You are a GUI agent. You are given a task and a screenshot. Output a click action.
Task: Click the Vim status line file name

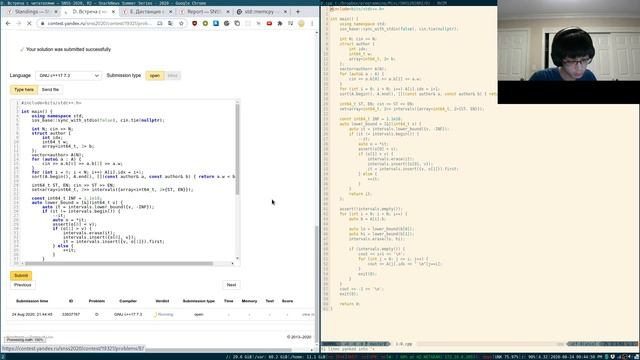pos(404,344)
